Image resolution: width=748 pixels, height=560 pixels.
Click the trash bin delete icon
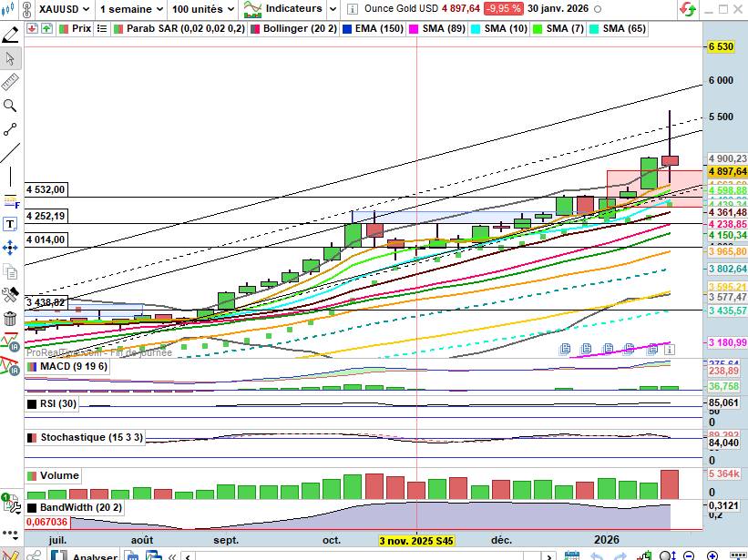pos(10,319)
